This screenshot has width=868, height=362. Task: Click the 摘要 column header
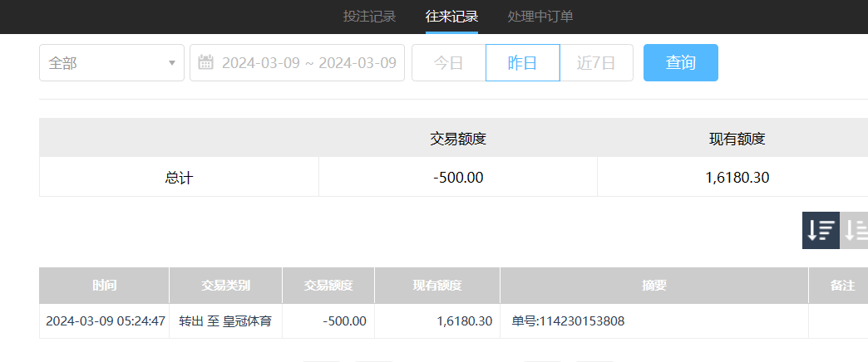[653, 286]
